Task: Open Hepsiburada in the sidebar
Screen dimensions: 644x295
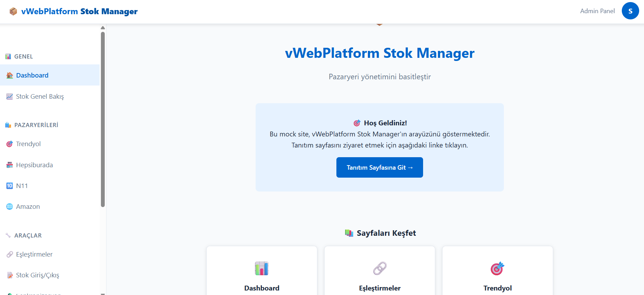Action: click(x=50, y=165)
